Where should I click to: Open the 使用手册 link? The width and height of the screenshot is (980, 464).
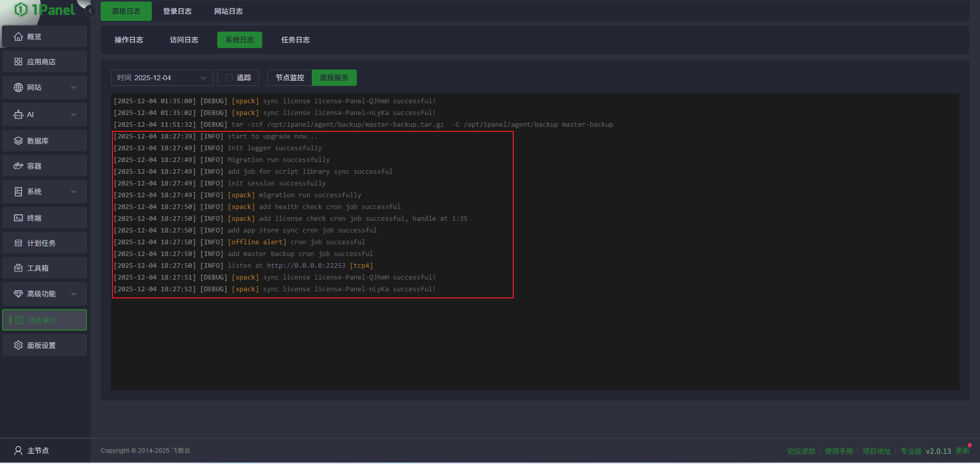point(838,451)
